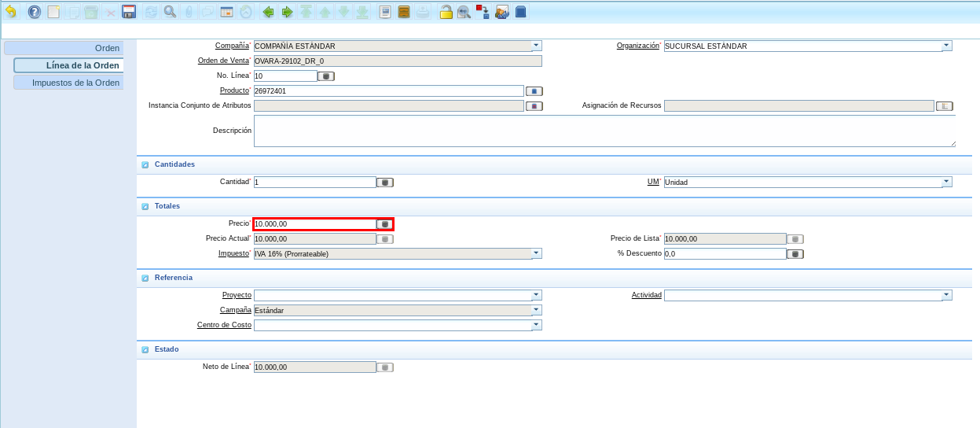The image size is (980, 428).
Task: Click the product info blue box icon
Action: (519, 12)
